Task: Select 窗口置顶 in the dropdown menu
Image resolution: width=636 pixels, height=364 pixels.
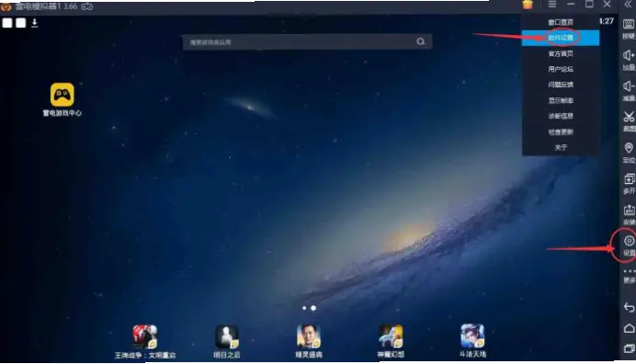Action: [561, 22]
